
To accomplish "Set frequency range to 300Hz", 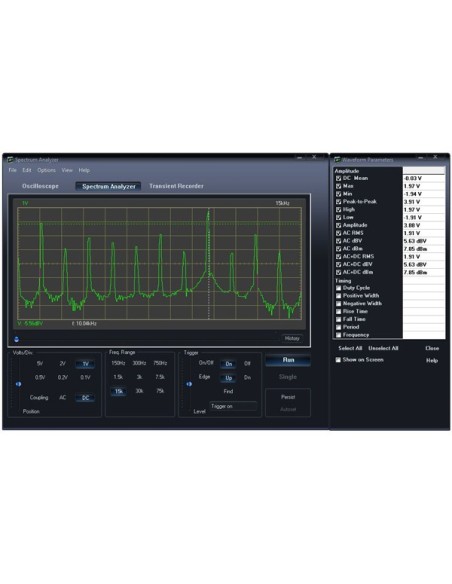I will tap(139, 363).
